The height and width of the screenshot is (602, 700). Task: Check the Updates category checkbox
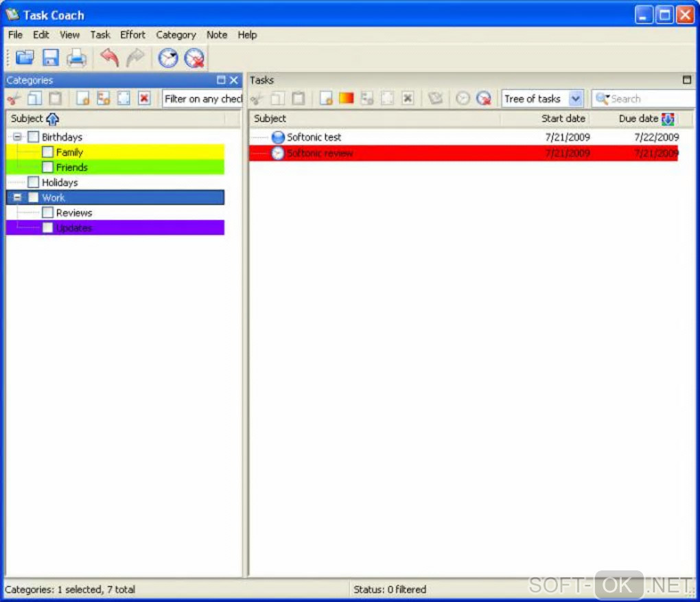48,228
